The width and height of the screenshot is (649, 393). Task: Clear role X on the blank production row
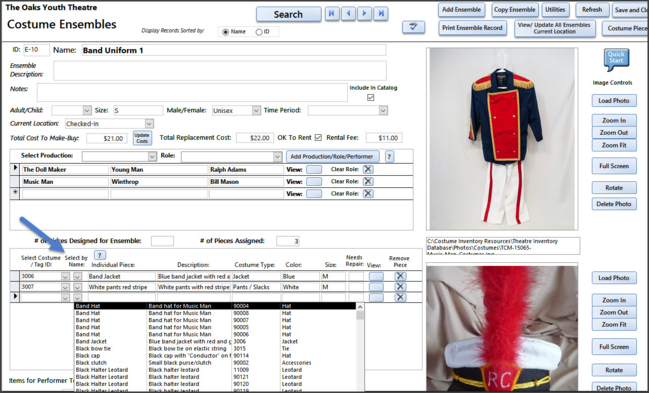click(368, 193)
